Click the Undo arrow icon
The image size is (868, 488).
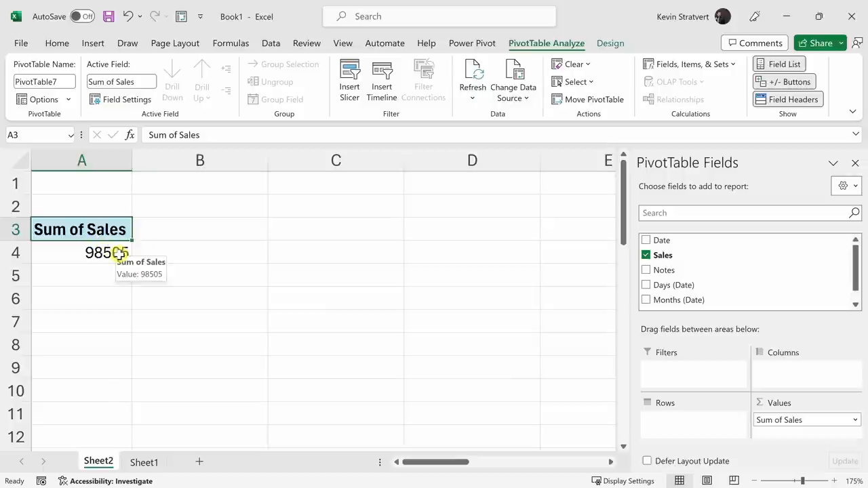point(127,16)
